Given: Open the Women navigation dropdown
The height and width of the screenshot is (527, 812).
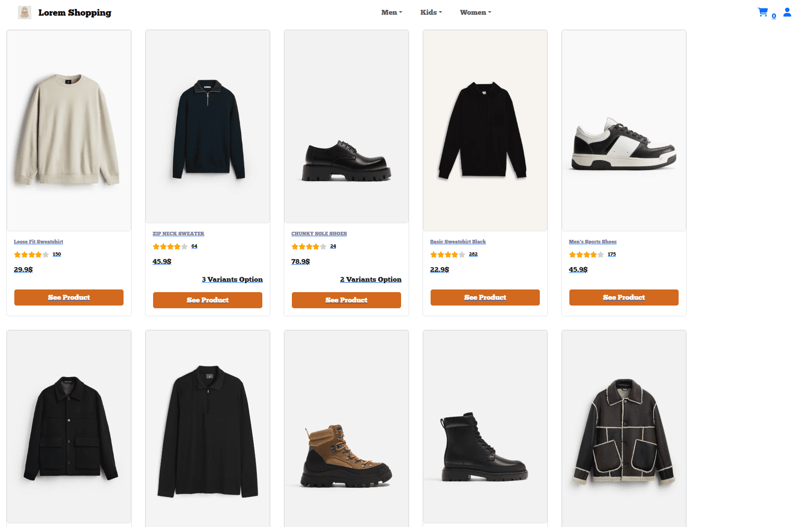Looking at the screenshot, I should [x=475, y=12].
